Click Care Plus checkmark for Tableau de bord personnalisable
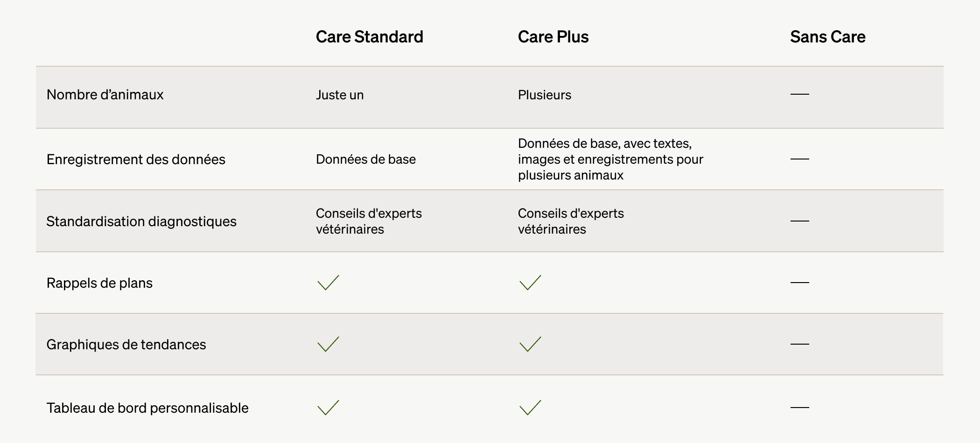Image resolution: width=980 pixels, height=443 pixels. [x=530, y=408]
